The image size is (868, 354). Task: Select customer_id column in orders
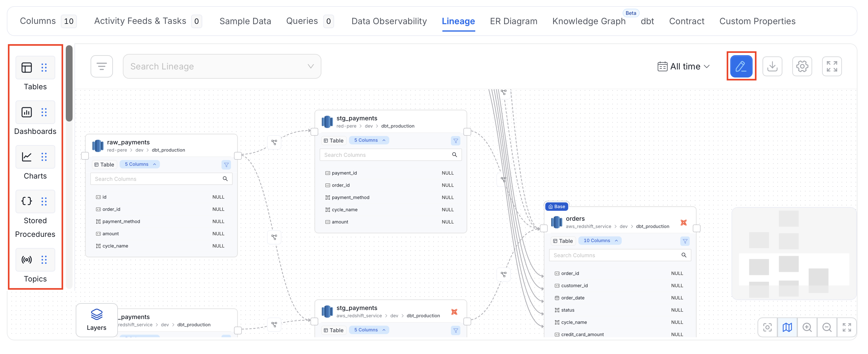(620, 285)
